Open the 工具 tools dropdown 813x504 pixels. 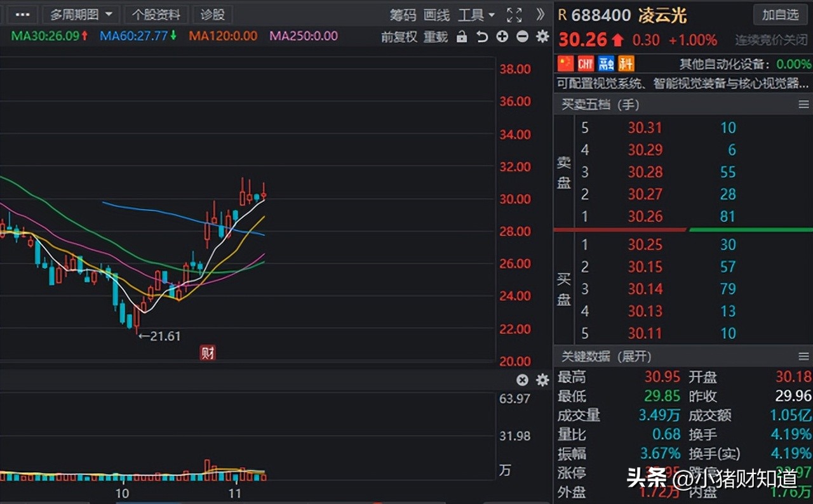click(x=473, y=15)
